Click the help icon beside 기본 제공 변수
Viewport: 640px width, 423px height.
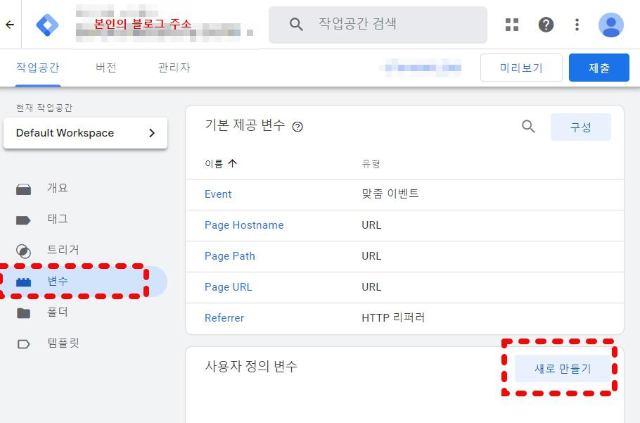tap(298, 127)
